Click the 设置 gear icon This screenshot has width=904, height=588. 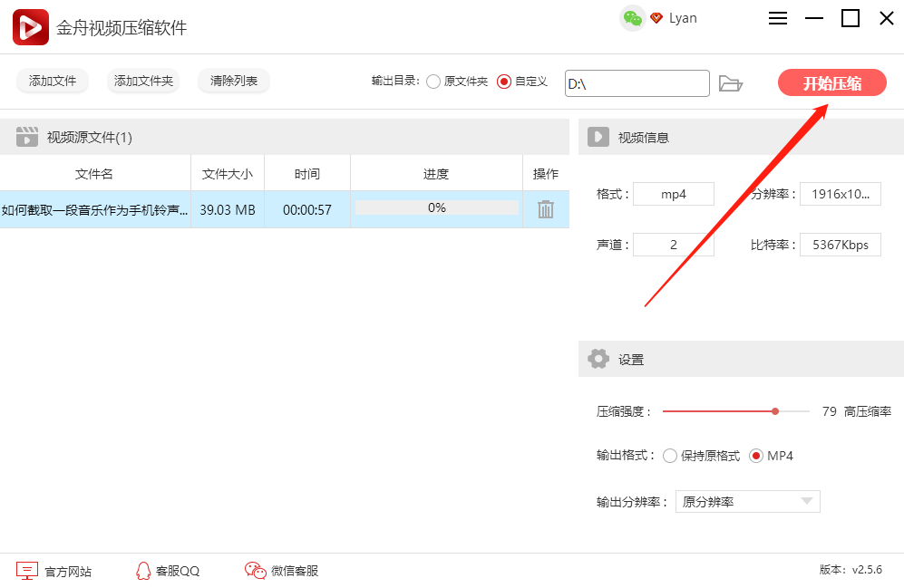pyautogui.click(x=598, y=359)
